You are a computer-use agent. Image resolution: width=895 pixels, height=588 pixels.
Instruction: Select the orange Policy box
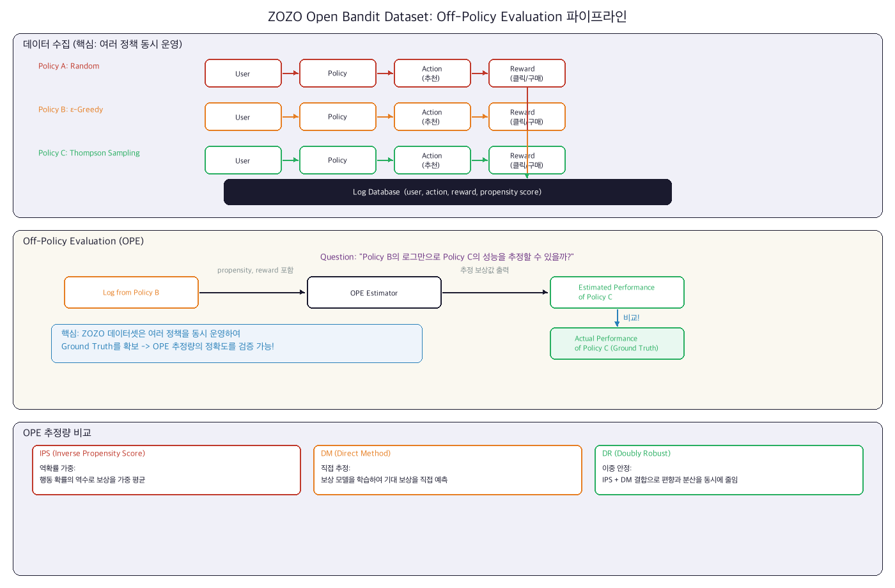pyautogui.click(x=338, y=117)
